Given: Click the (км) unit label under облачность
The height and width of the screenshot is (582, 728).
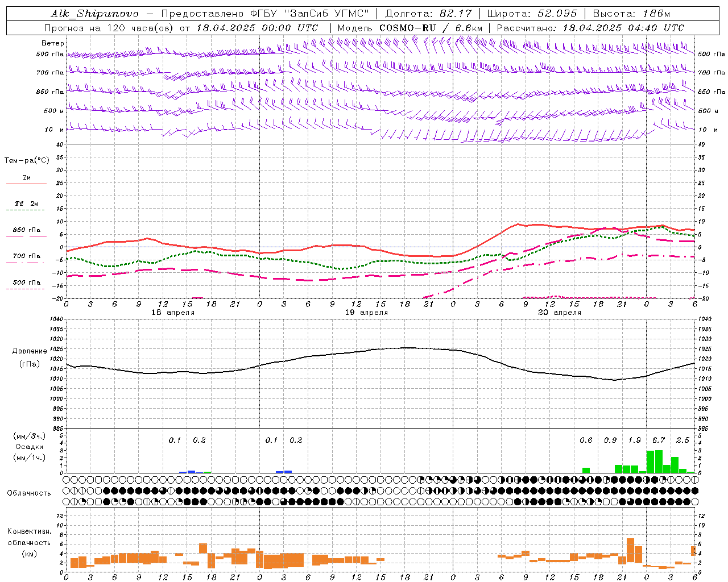Looking at the screenshot, I should [29, 554].
